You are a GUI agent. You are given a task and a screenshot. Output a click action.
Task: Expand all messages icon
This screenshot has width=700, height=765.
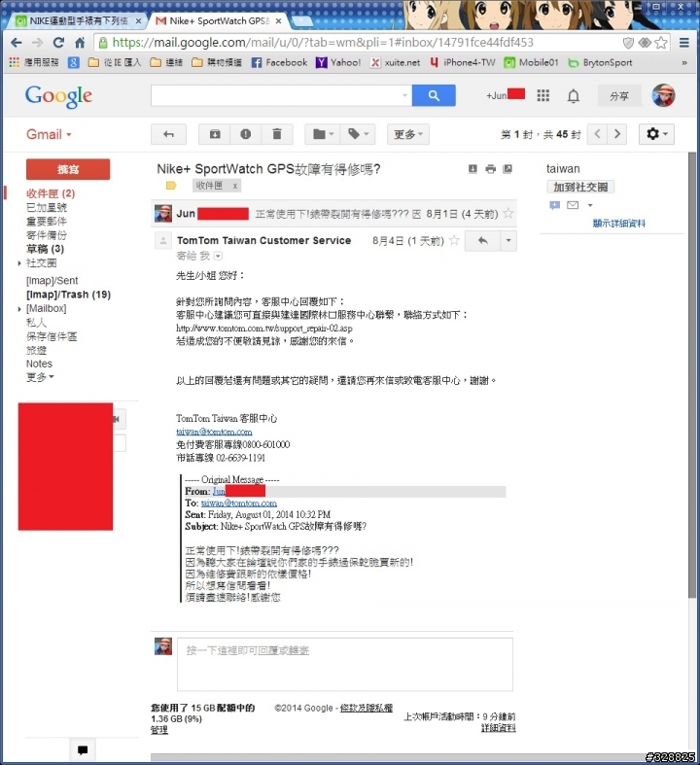tap(472, 169)
